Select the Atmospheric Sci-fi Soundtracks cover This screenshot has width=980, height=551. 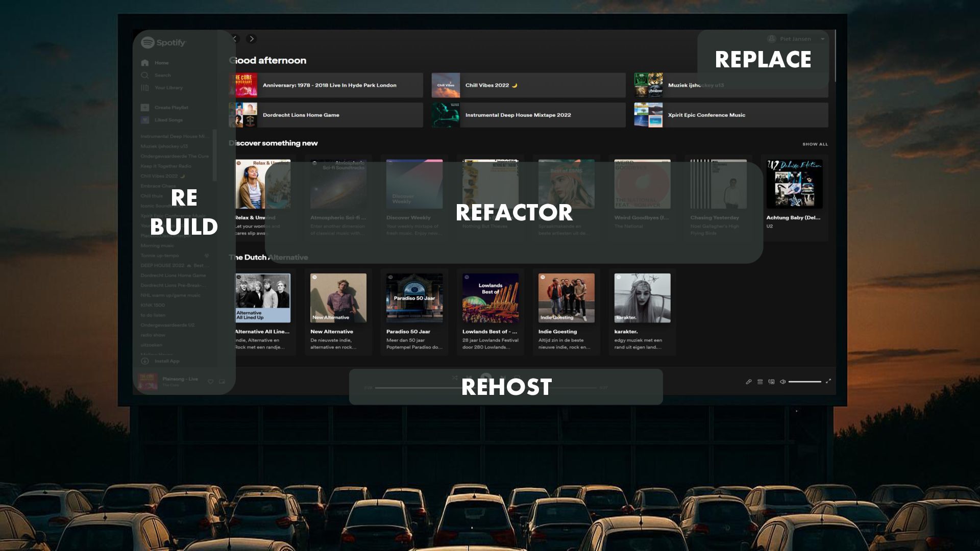point(338,184)
